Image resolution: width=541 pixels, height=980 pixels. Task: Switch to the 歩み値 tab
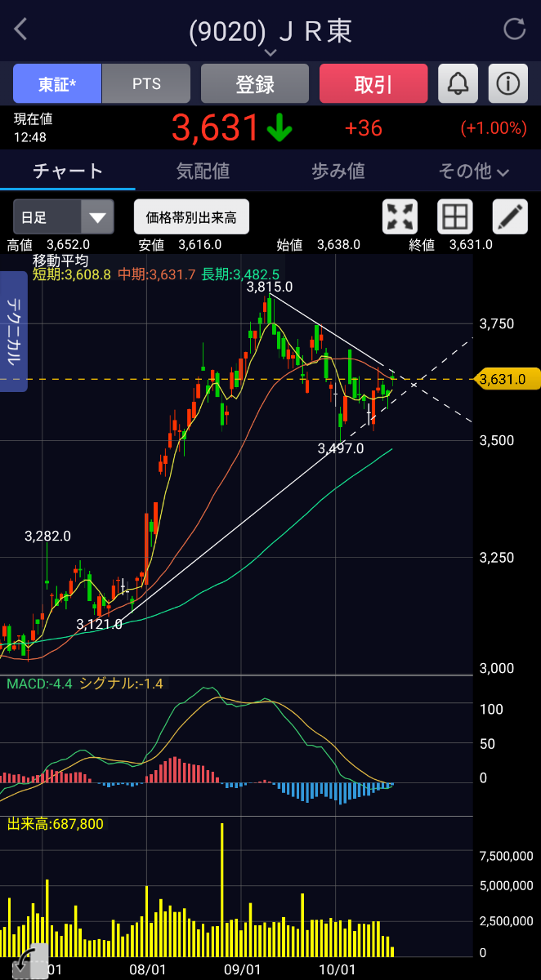click(x=338, y=171)
